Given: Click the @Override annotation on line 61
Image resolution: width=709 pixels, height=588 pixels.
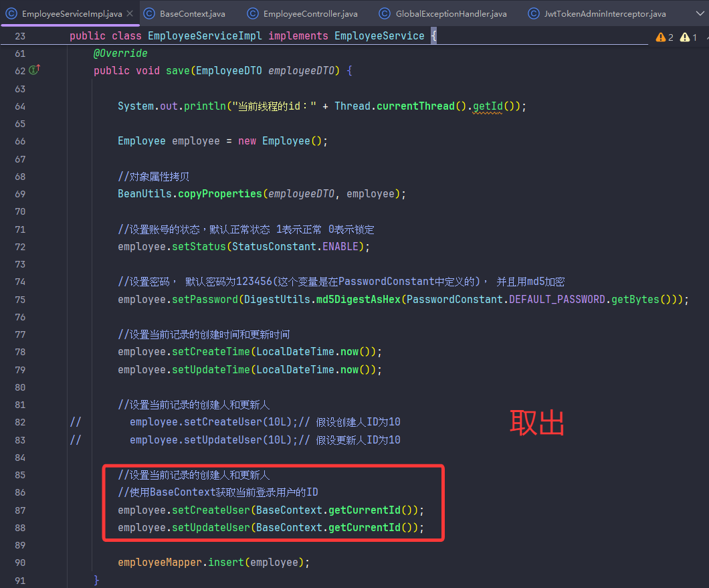Looking at the screenshot, I should [120, 54].
